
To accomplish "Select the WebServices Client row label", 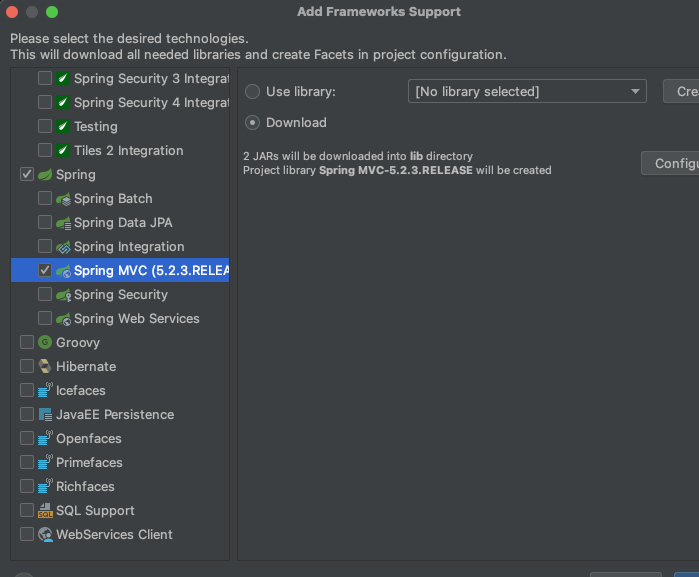I will tap(114, 534).
